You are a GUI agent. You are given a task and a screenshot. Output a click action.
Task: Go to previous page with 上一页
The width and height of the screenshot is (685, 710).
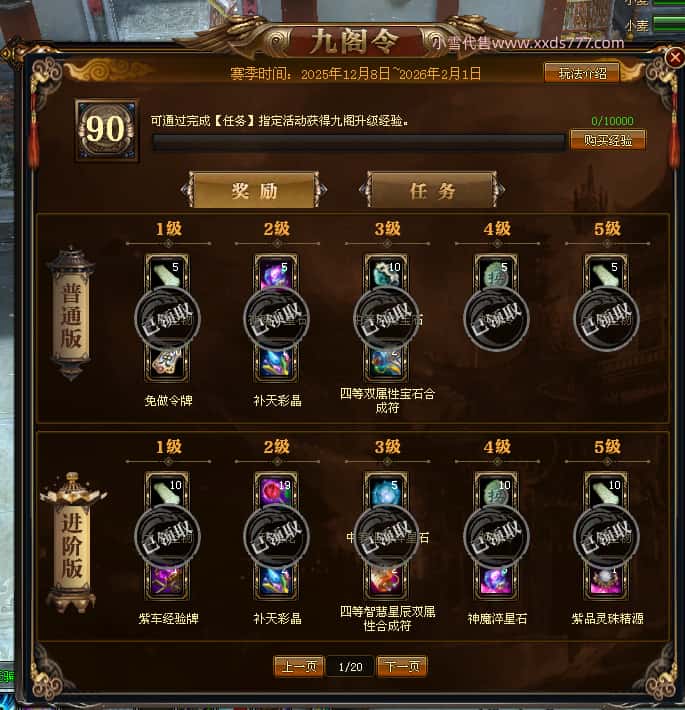[x=299, y=666]
